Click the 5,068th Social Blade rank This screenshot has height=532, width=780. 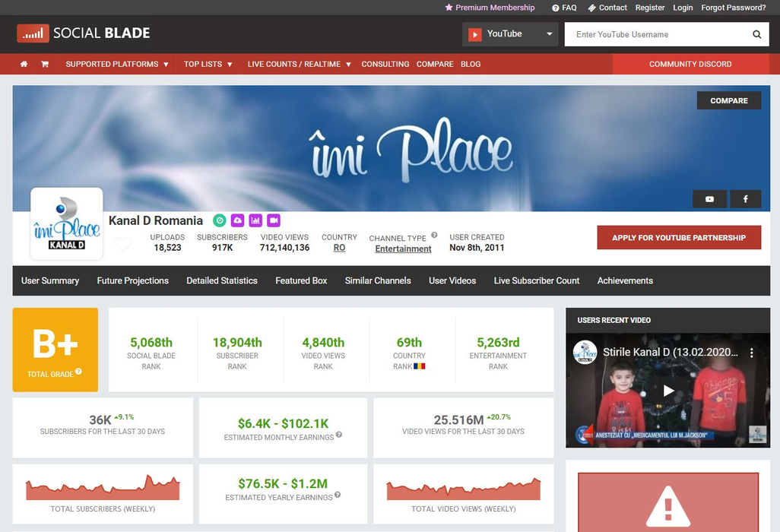(151, 343)
